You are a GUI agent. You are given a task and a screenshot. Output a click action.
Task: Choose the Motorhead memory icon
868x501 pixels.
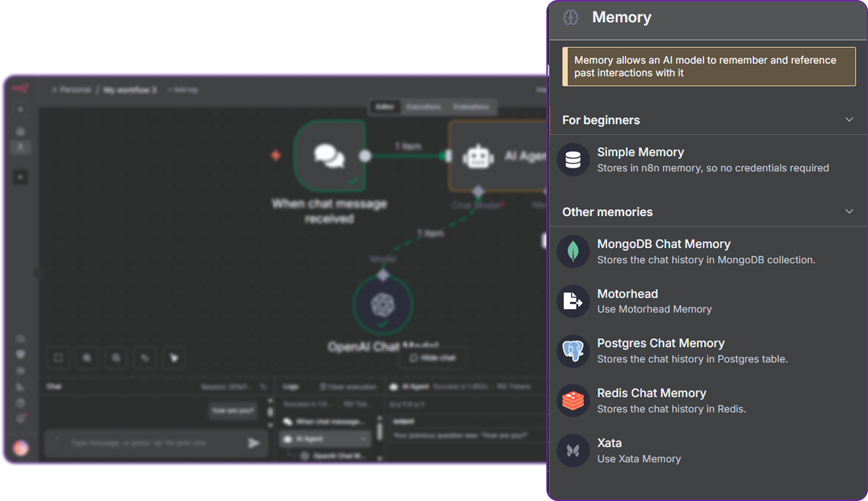pyautogui.click(x=573, y=301)
